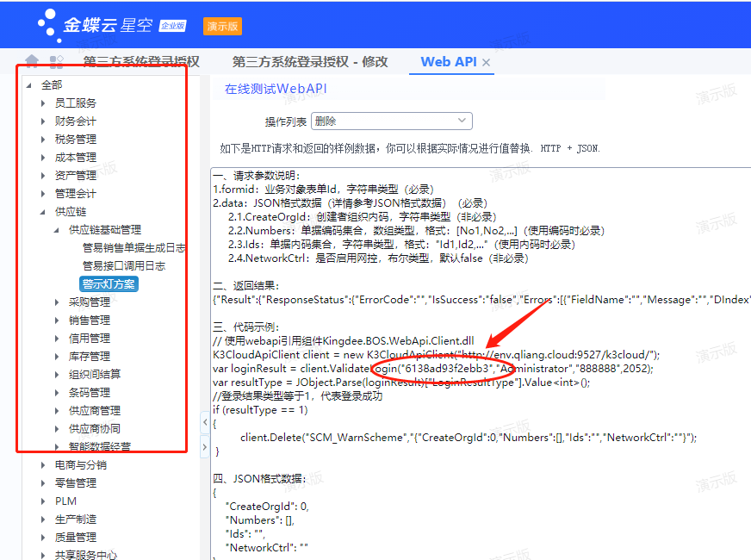Click the 四、JSON格式数据 heading
Viewport: 751px width, 560px height.
click(x=259, y=479)
